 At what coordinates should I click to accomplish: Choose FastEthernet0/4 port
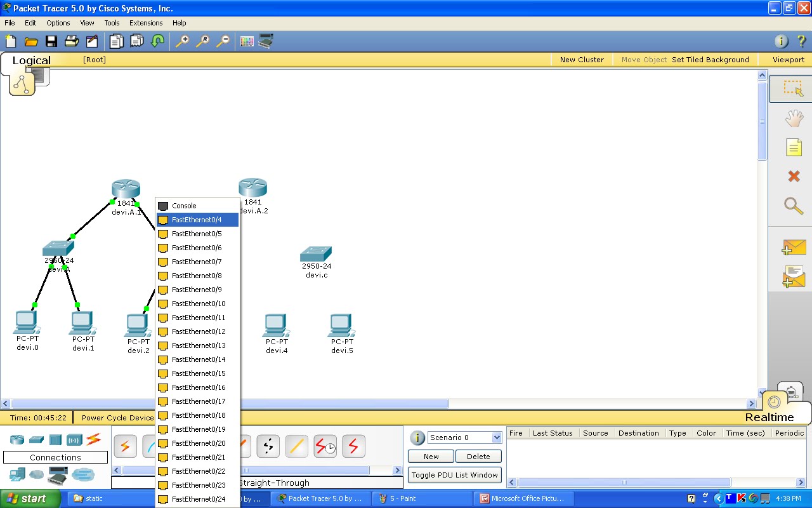[198, 220]
